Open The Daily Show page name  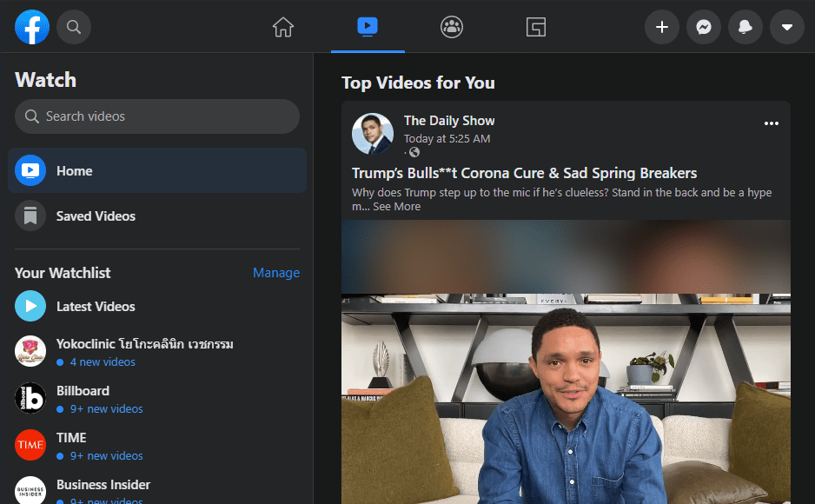(449, 121)
